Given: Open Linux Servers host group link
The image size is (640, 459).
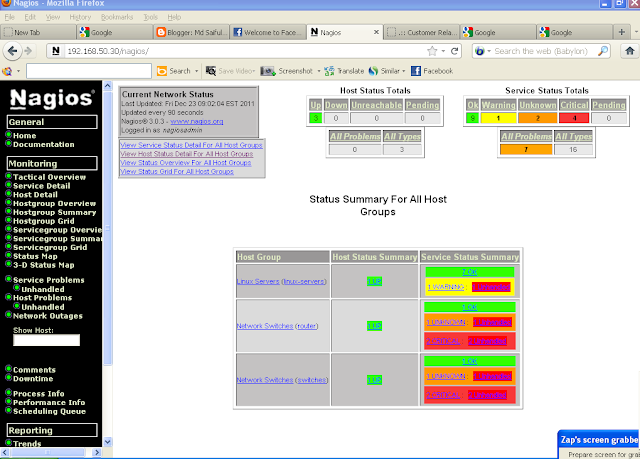Looking at the screenshot, I should 258,282.
